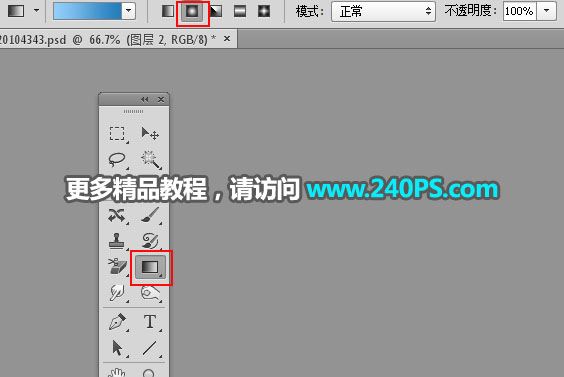Open the gradient picker dropdown arrow
The height and width of the screenshot is (377, 564).
128,11
